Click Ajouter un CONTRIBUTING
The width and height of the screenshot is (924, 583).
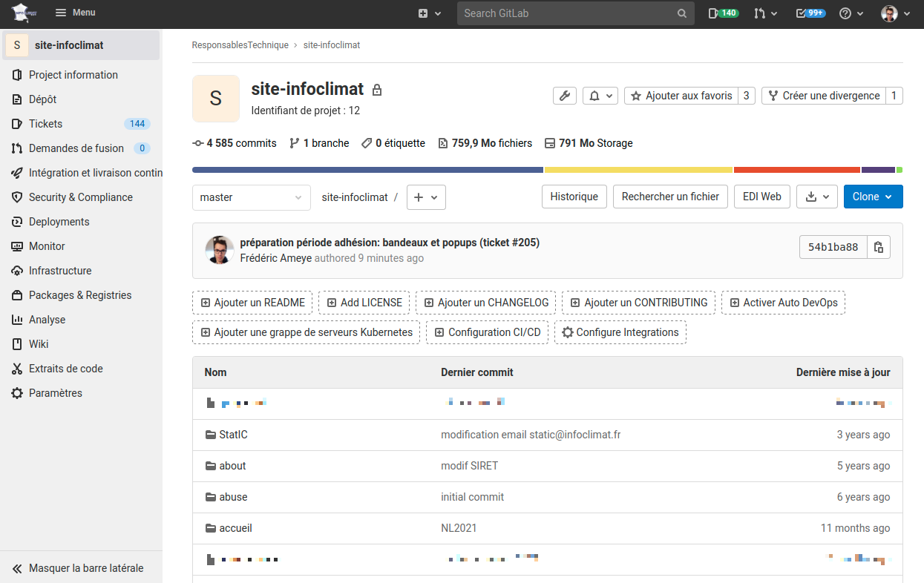[x=638, y=303]
